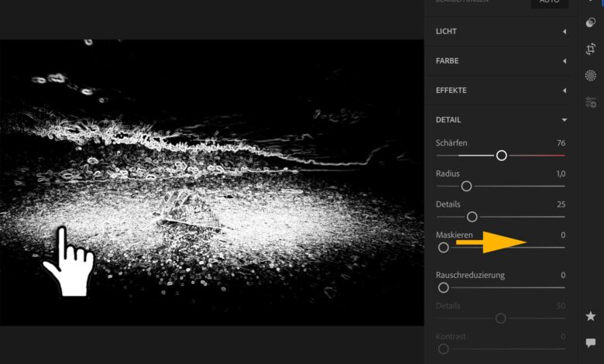Click the Radius value 1,0
Screen dimensions: 604x364
tap(561, 173)
